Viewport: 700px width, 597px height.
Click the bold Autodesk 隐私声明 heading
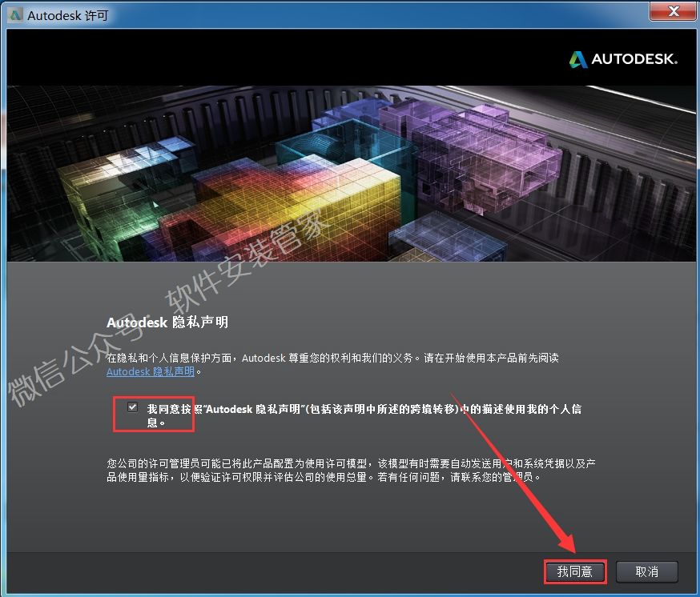coord(167,323)
